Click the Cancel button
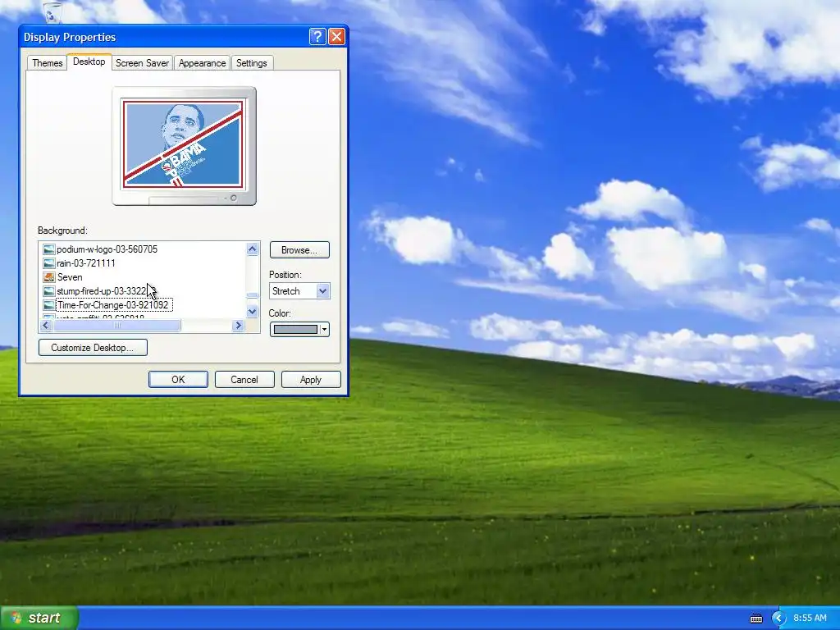This screenshot has width=840, height=630. [244, 379]
